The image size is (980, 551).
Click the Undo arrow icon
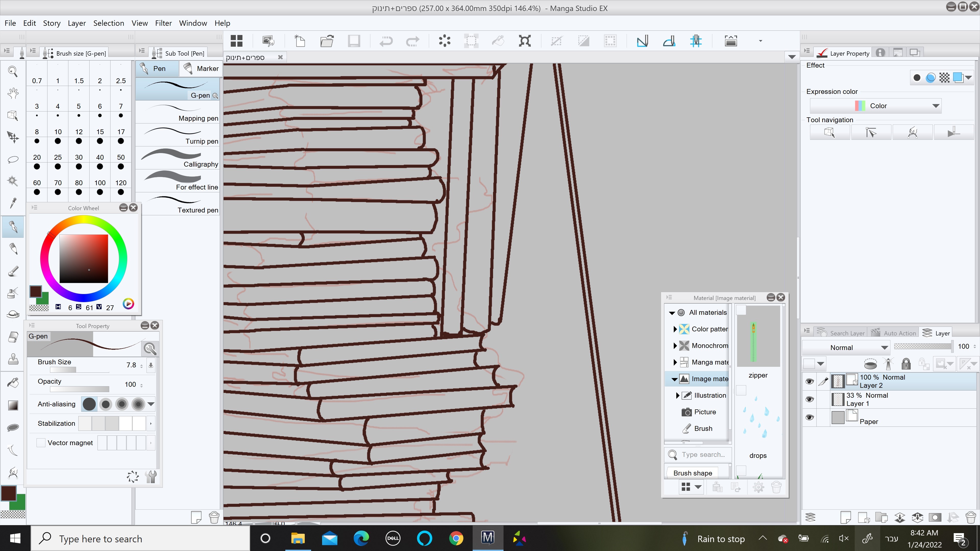coord(386,41)
